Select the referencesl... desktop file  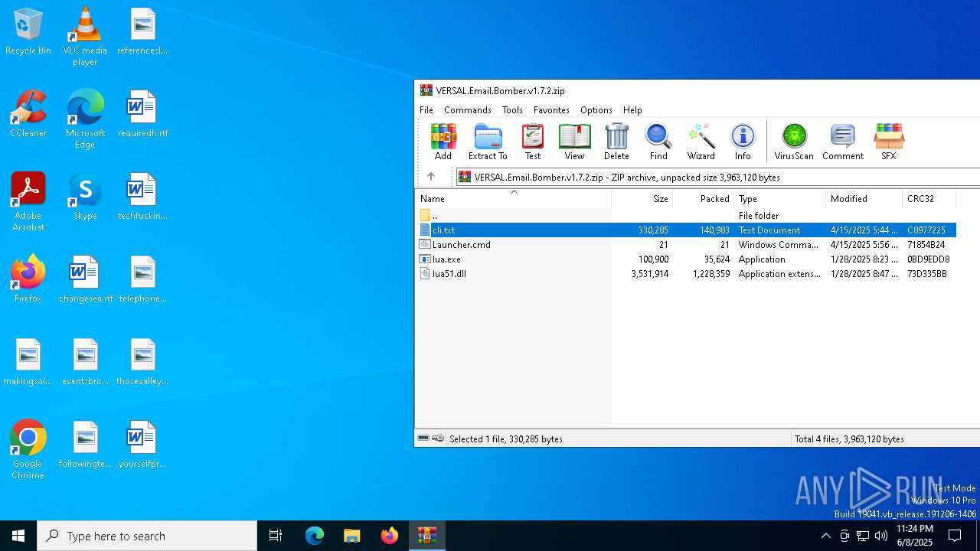click(142, 32)
